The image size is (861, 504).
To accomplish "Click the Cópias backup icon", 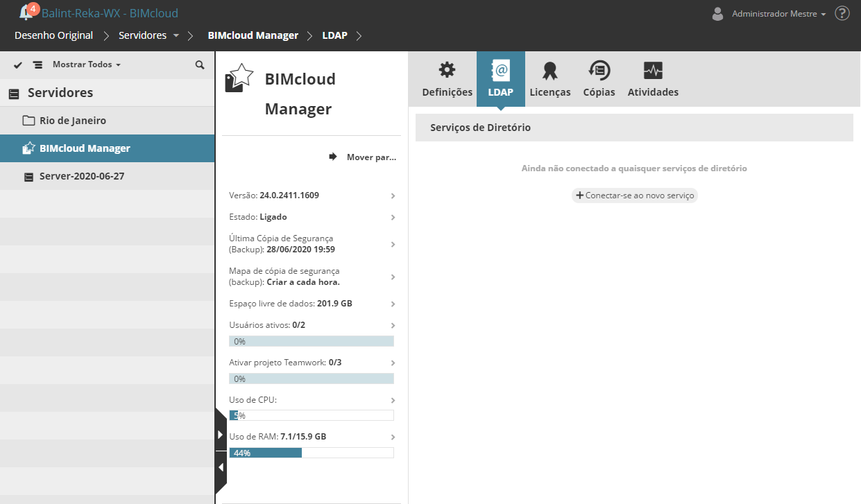I will pyautogui.click(x=599, y=69).
